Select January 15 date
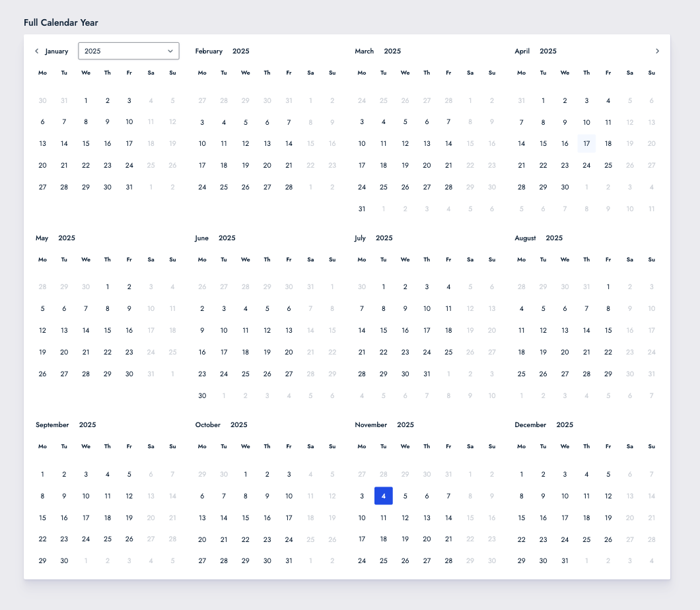The width and height of the screenshot is (700, 610). click(x=86, y=144)
